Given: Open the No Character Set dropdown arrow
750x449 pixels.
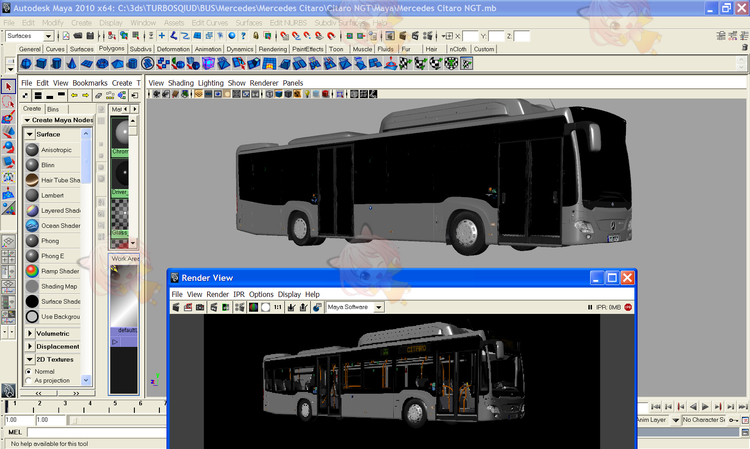Looking at the screenshot, I should click(675, 420).
